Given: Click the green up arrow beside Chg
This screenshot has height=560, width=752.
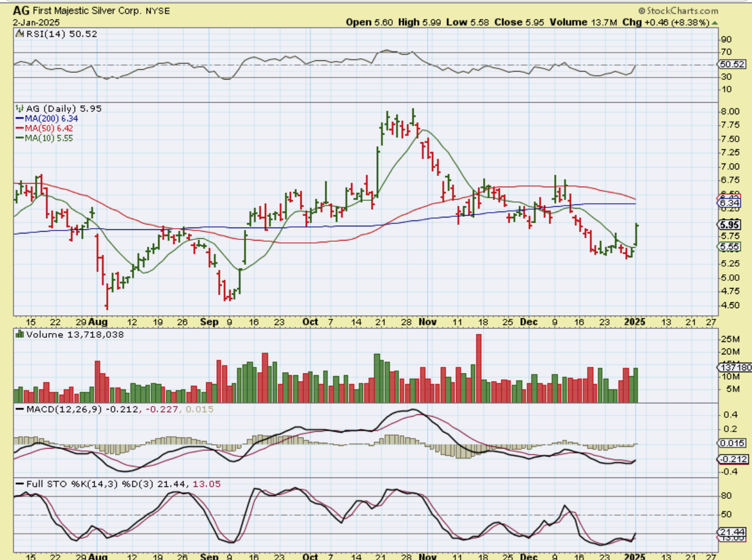Looking at the screenshot, I should click(715, 23).
